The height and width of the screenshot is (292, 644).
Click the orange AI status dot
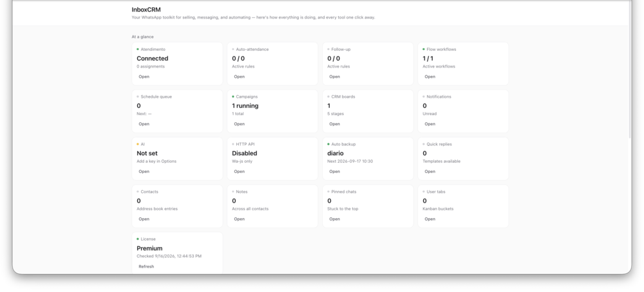(138, 144)
